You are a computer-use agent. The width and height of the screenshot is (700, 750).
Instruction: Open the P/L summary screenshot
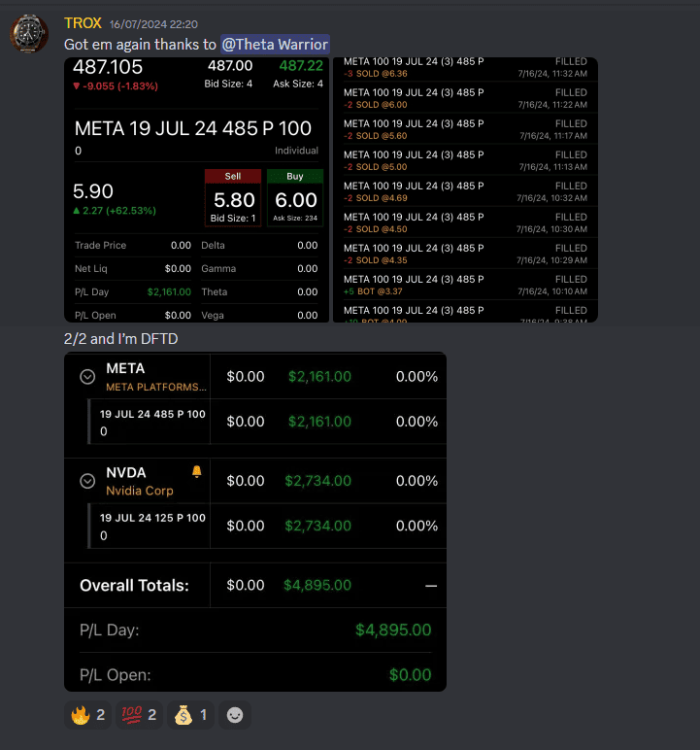(255, 522)
